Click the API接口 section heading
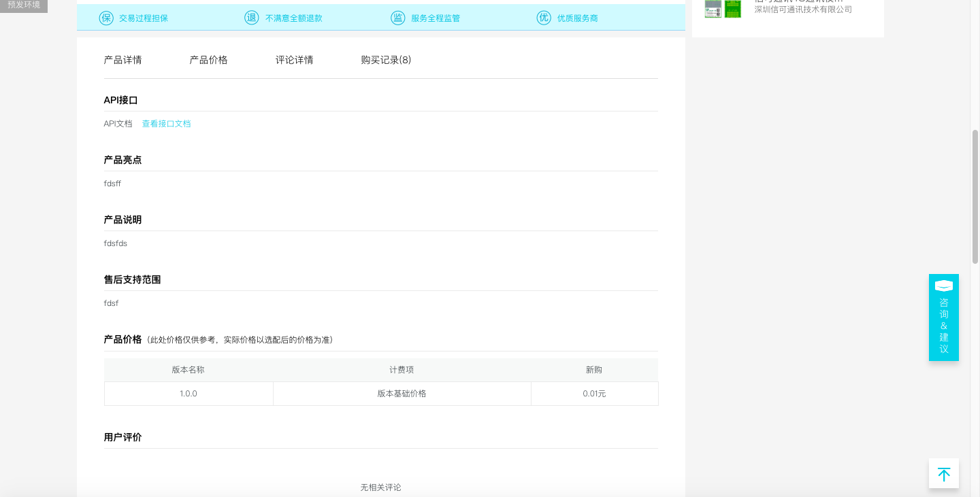This screenshot has width=980, height=497. 121,100
